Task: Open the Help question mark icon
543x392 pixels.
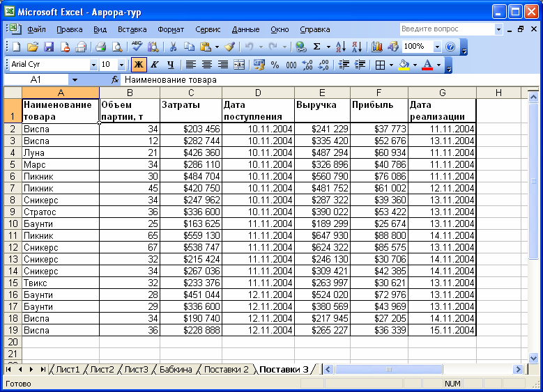Action: point(450,47)
